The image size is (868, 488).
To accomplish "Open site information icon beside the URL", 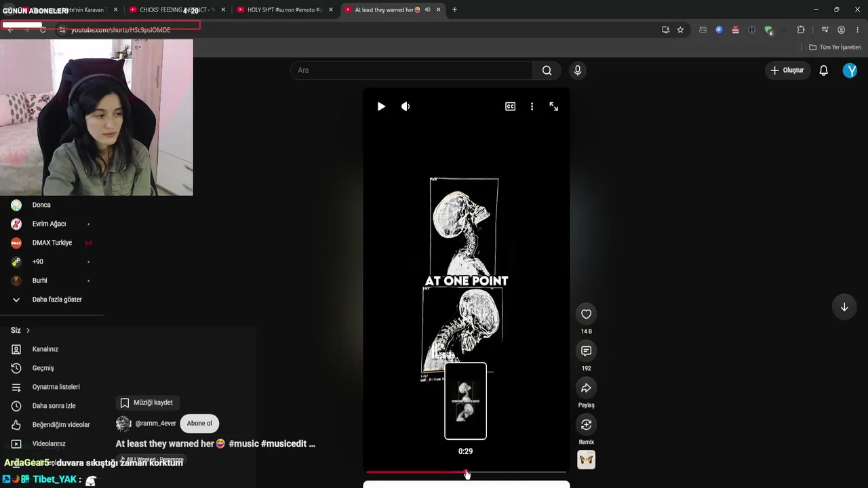I will coord(62,30).
